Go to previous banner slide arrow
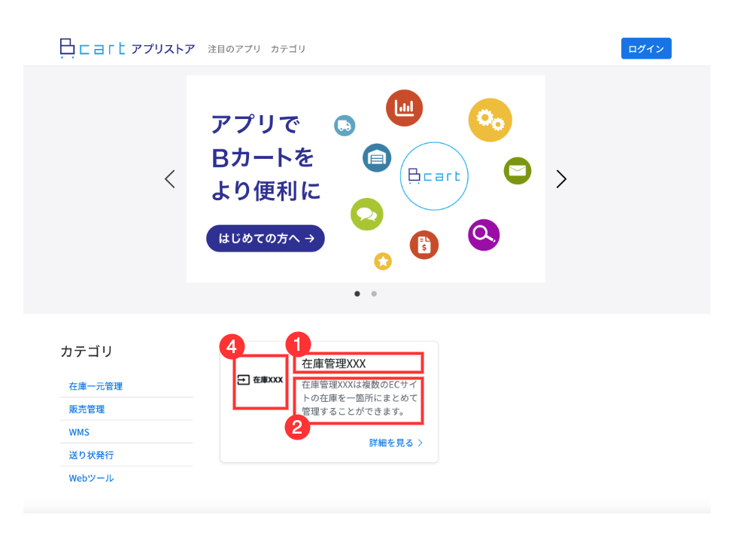The height and width of the screenshot is (545, 756). point(170,179)
